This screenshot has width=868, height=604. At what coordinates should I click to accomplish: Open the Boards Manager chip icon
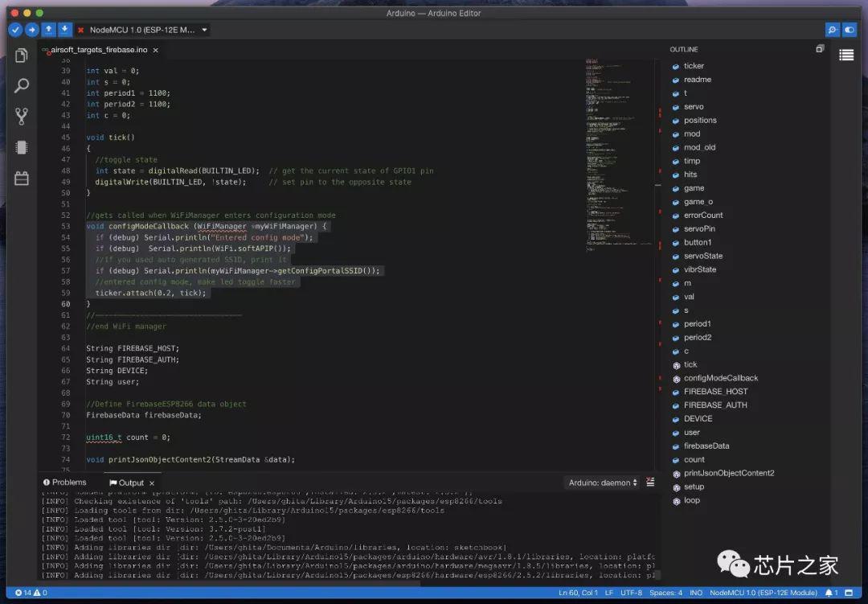click(22, 147)
